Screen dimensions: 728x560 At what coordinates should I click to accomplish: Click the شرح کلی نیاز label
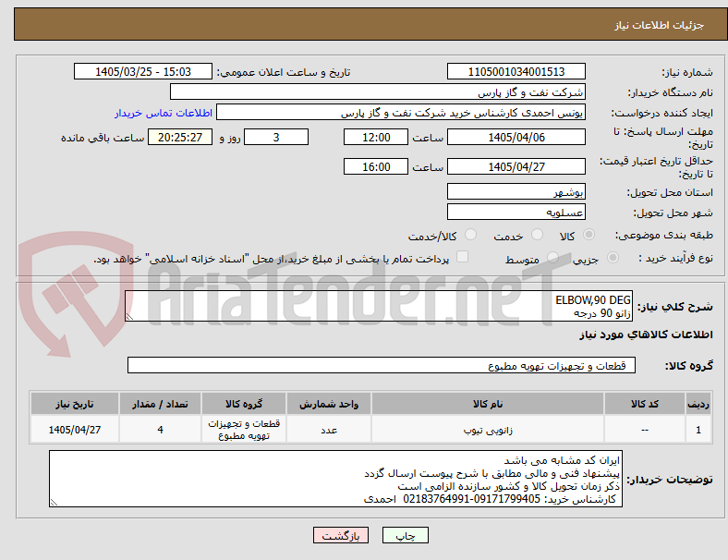674,307
